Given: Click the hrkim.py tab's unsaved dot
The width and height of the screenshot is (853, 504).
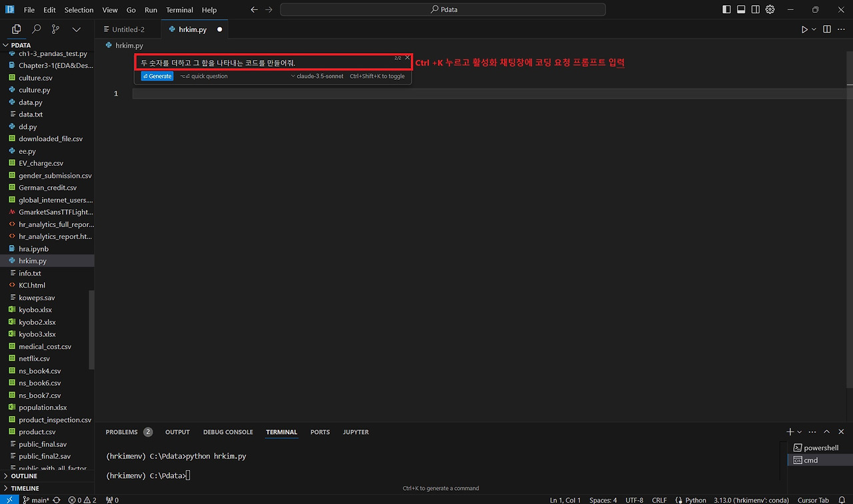Looking at the screenshot, I should point(219,29).
